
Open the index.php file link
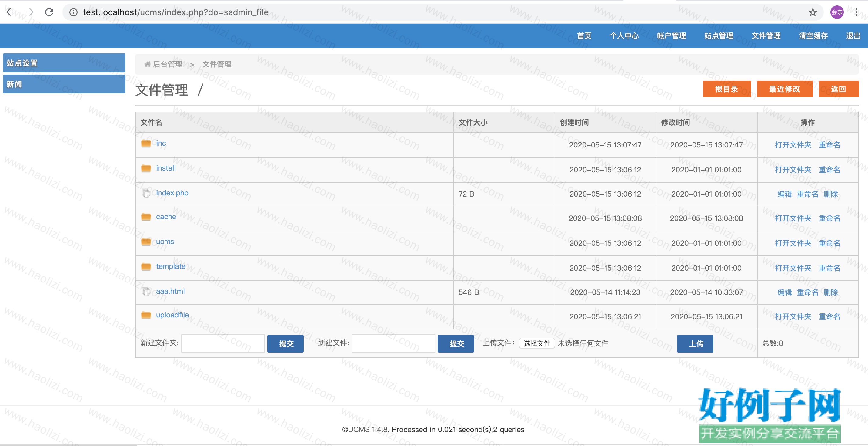pos(172,193)
